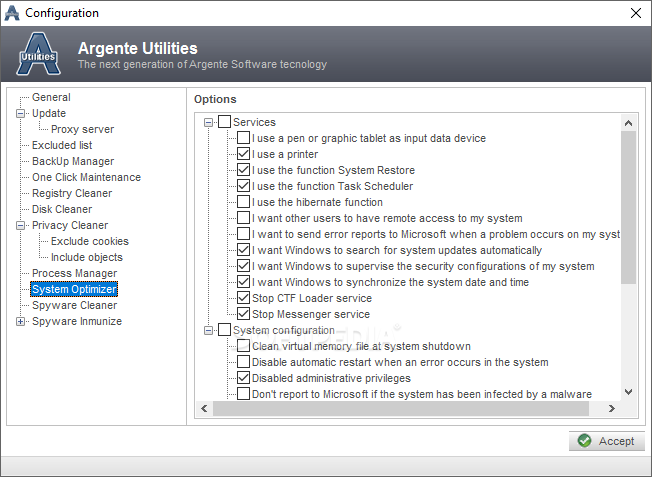Expand the Spyware Inmunize tree node
652x477 pixels.
(20, 321)
